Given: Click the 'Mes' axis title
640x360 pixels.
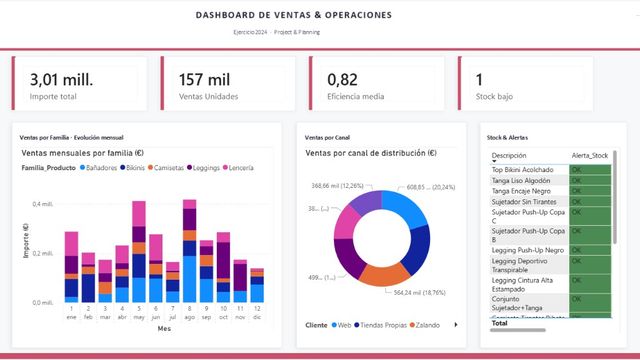Looking at the screenshot, I should click(164, 328).
